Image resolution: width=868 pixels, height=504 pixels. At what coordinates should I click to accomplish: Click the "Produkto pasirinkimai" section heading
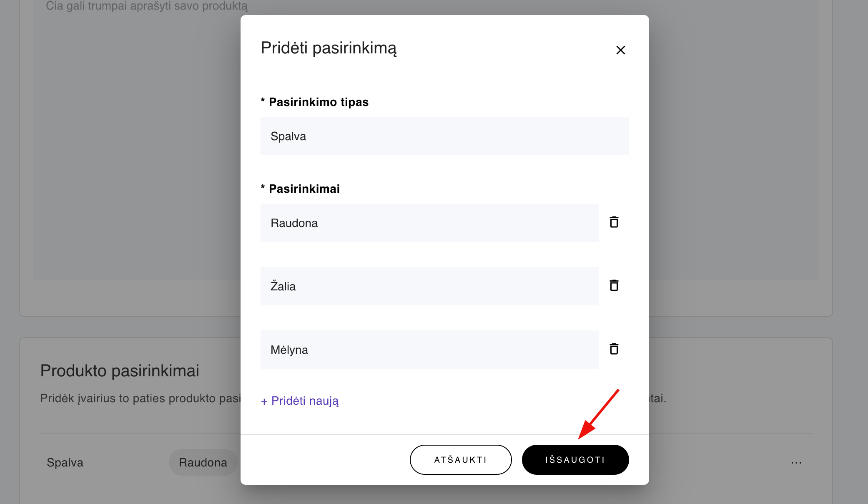(x=120, y=370)
